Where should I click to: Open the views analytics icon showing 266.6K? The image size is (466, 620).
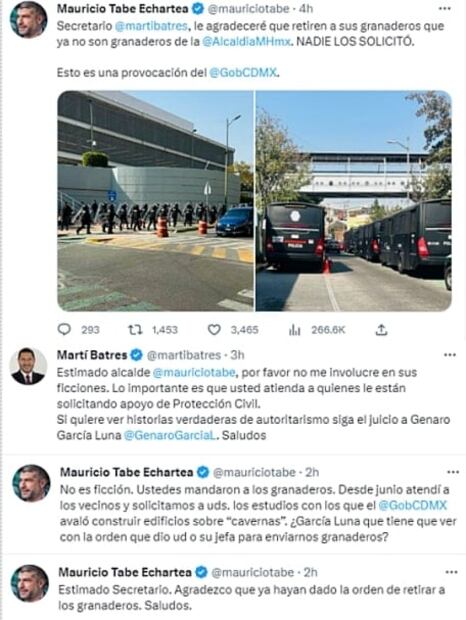click(x=294, y=330)
